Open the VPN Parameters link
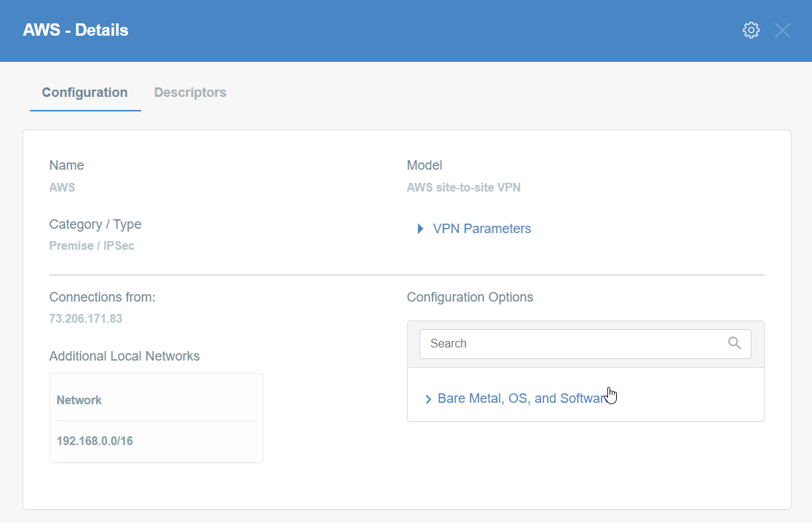The image size is (812, 523). pos(481,229)
